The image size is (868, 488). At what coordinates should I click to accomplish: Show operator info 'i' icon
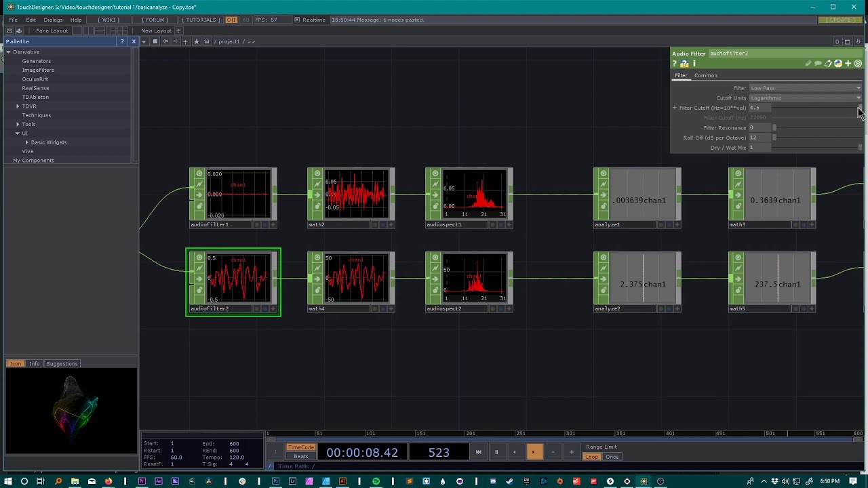tap(694, 64)
